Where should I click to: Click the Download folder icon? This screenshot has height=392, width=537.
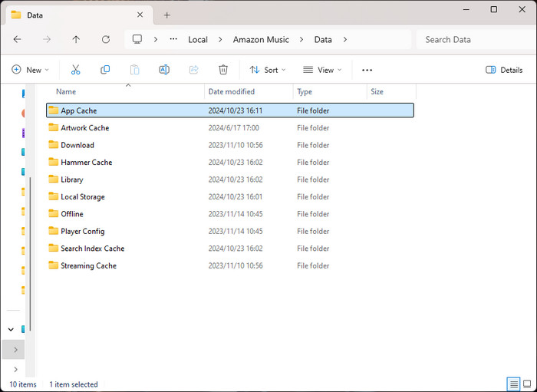pos(54,144)
